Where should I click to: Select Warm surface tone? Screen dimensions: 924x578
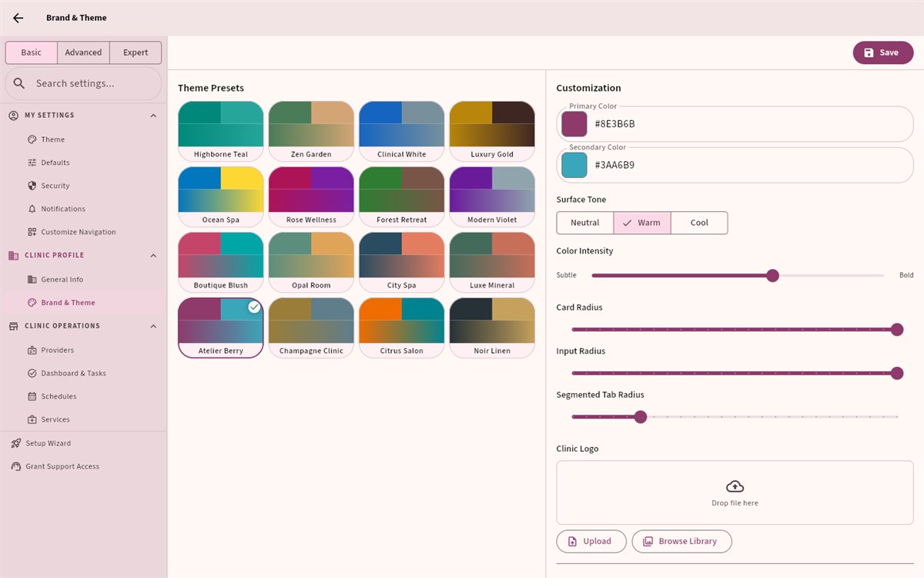point(642,223)
